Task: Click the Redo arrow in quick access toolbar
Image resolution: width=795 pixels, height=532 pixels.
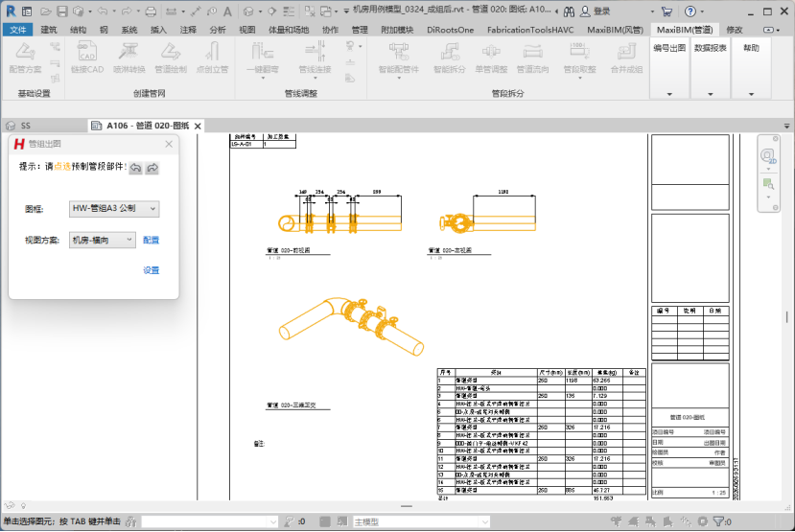Action: point(127,12)
